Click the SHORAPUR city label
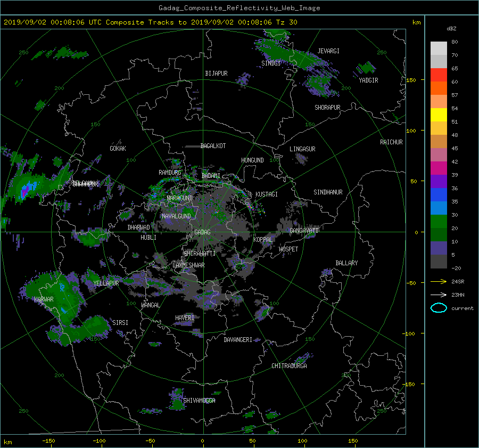Image resolution: width=479 pixels, height=448 pixels. [327, 108]
